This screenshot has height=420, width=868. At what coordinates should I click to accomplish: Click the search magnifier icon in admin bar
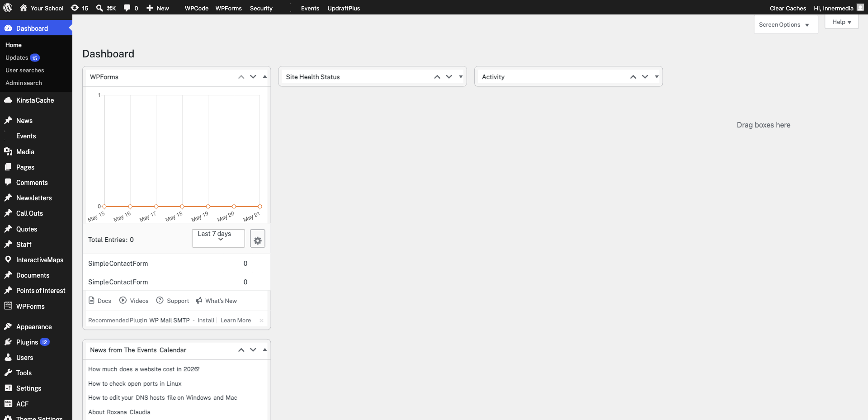click(x=99, y=8)
